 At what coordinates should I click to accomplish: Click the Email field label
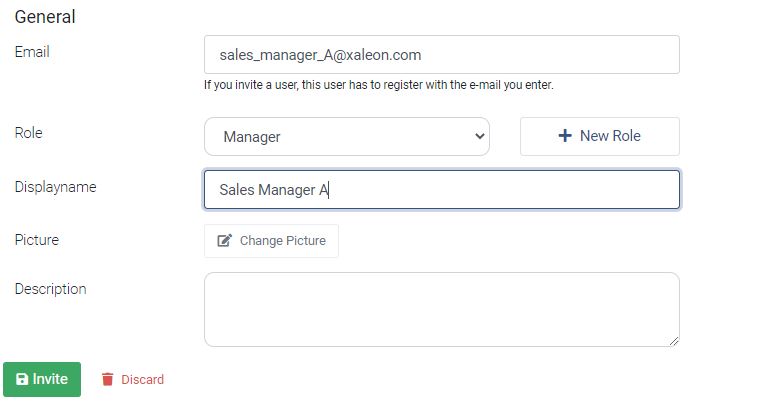(x=32, y=52)
